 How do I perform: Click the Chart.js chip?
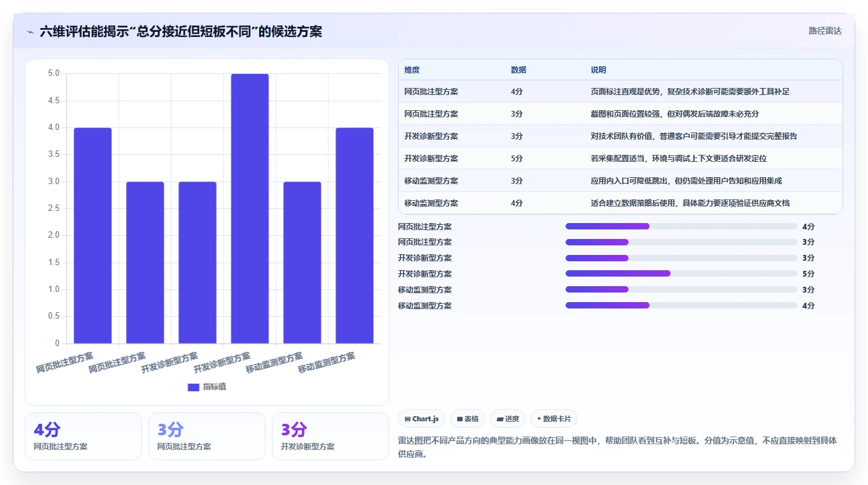tap(422, 419)
